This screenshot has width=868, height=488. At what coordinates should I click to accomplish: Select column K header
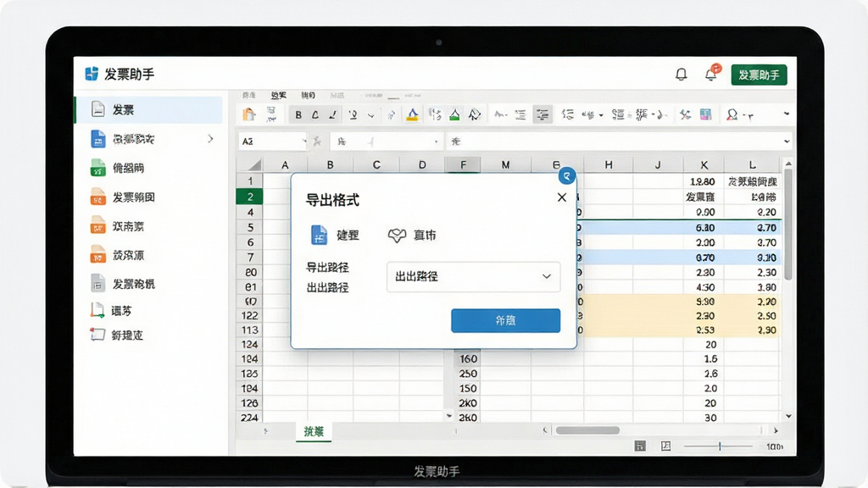704,165
